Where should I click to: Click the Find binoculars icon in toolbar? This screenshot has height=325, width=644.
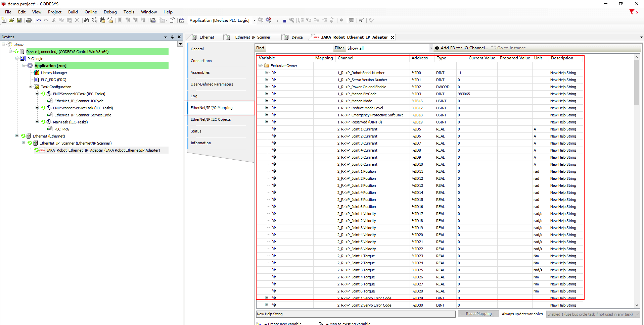click(87, 20)
